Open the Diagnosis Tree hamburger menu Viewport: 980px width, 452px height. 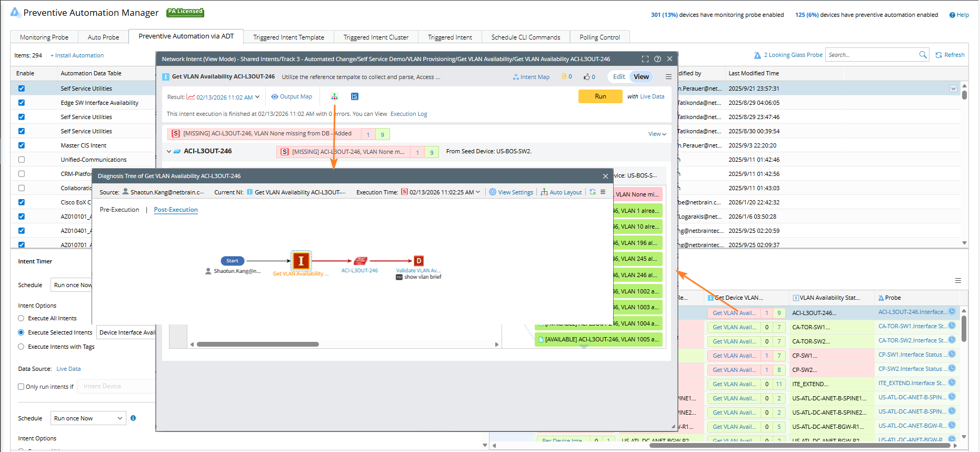pyautogui.click(x=603, y=192)
